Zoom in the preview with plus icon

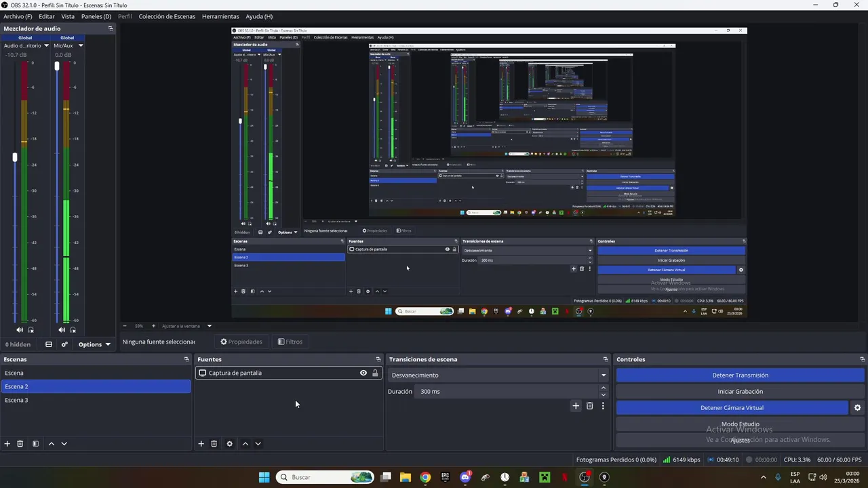153,326
